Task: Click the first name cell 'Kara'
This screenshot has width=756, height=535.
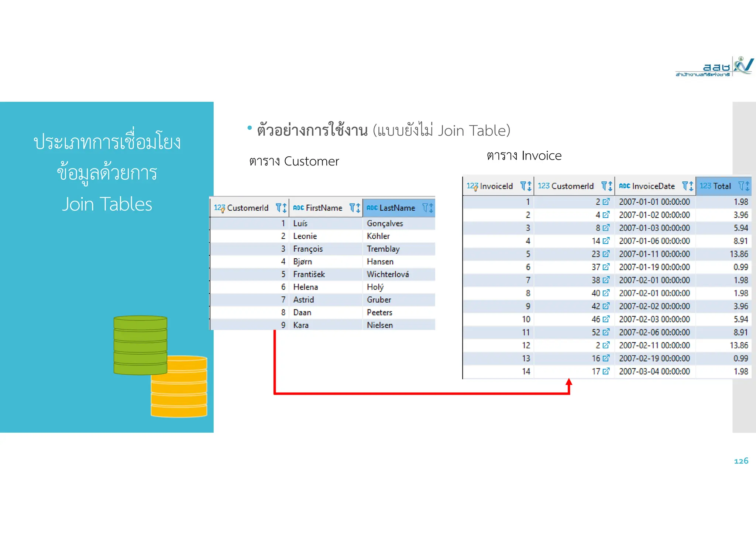Action: pos(326,325)
